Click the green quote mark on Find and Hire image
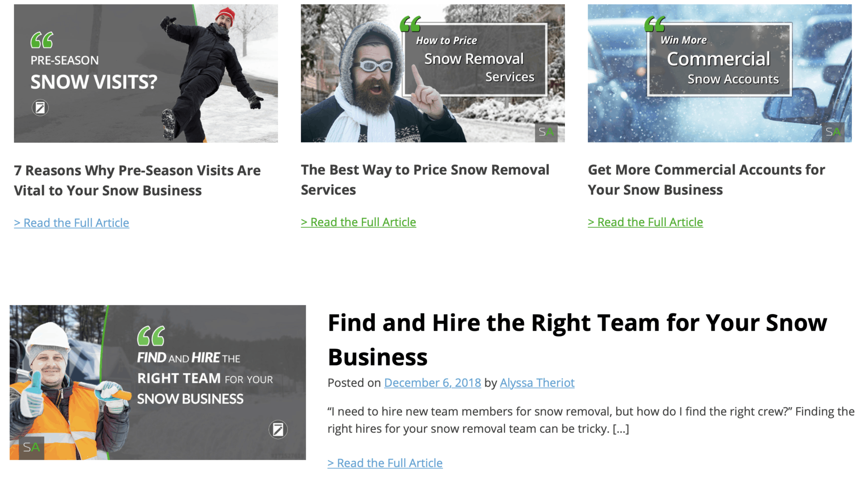868x484 pixels. coord(151,336)
